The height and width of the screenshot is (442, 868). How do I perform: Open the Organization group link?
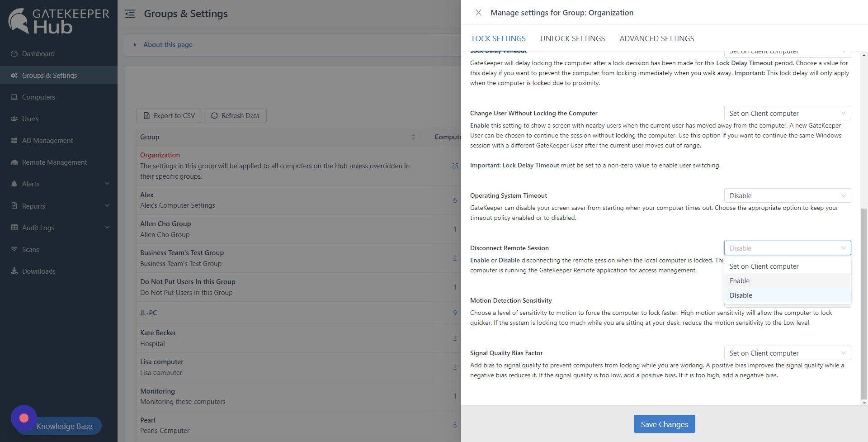(x=160, y=155)
